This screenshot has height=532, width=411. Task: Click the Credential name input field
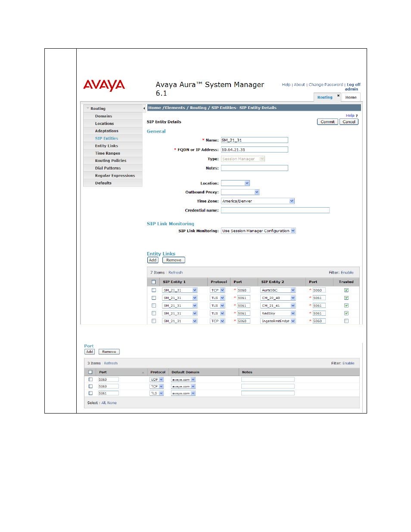pyautogui.click(x=275, y=210)
